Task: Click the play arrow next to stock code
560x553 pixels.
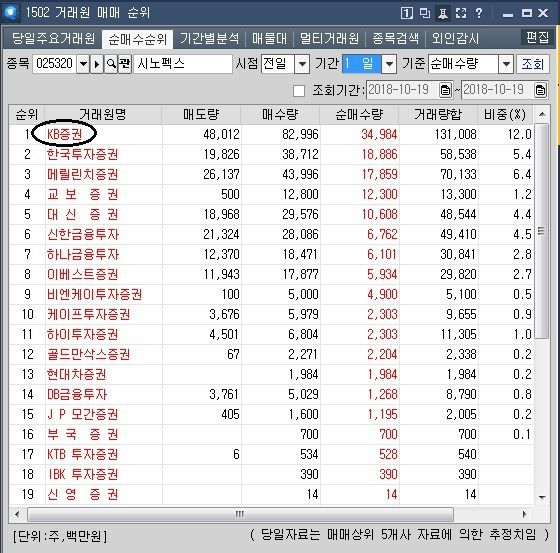Action: 96,64
